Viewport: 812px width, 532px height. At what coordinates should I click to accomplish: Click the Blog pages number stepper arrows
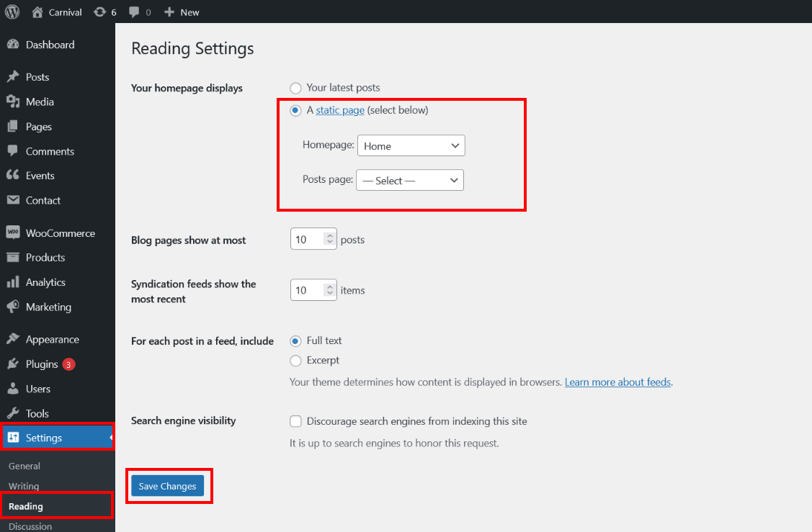[330, 239]
